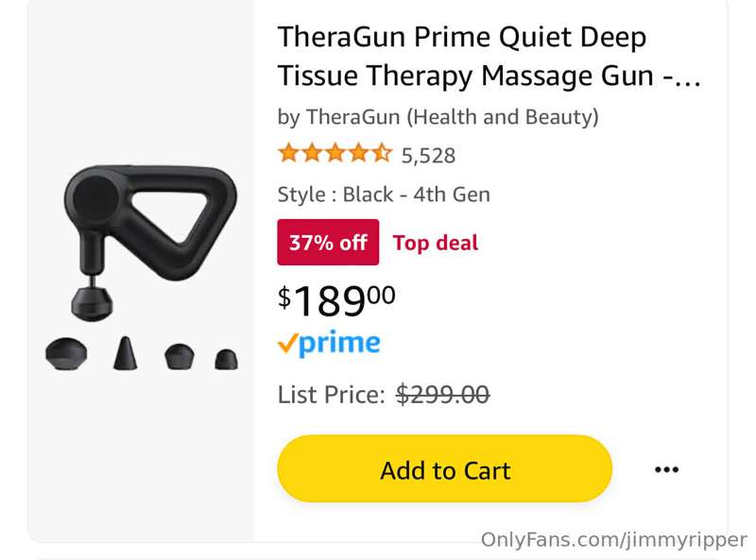Click the 37% off deal badge

pyautogui.click(x=328, y=242)
